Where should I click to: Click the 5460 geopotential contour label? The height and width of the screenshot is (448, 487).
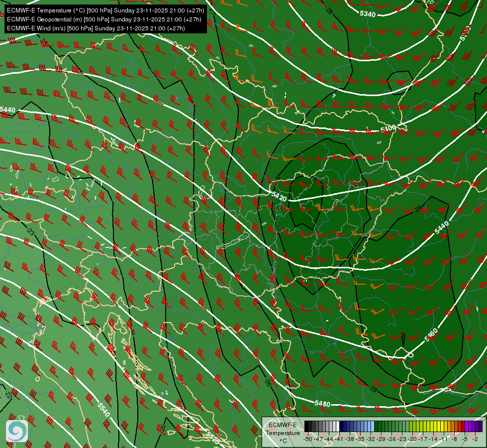[431, 335]
